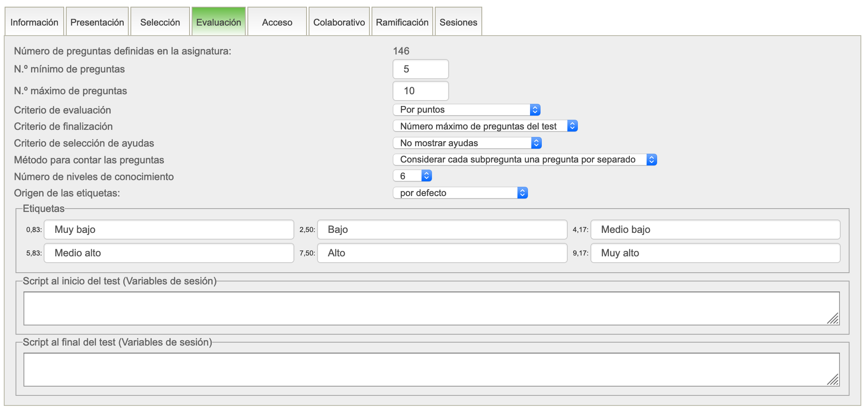Go to the Selección tab
Image resolution: width=868 pixels, height=413 pixels.
click(160, 22)
